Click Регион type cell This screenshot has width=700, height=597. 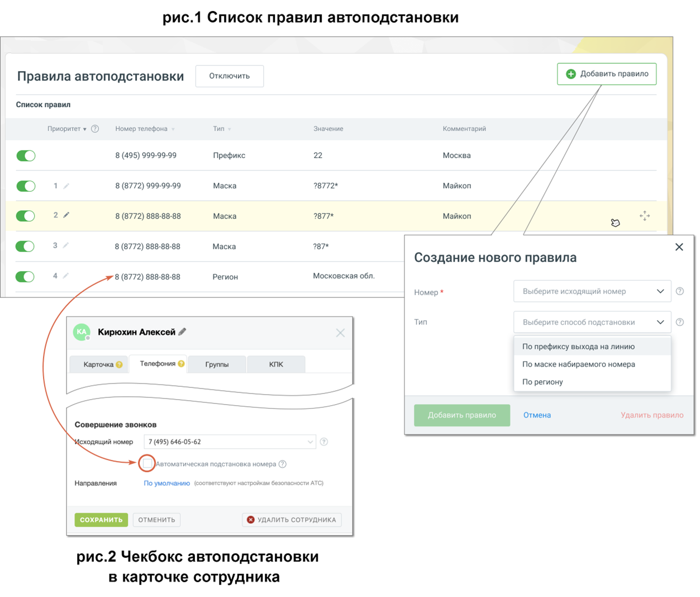[225, 277]
